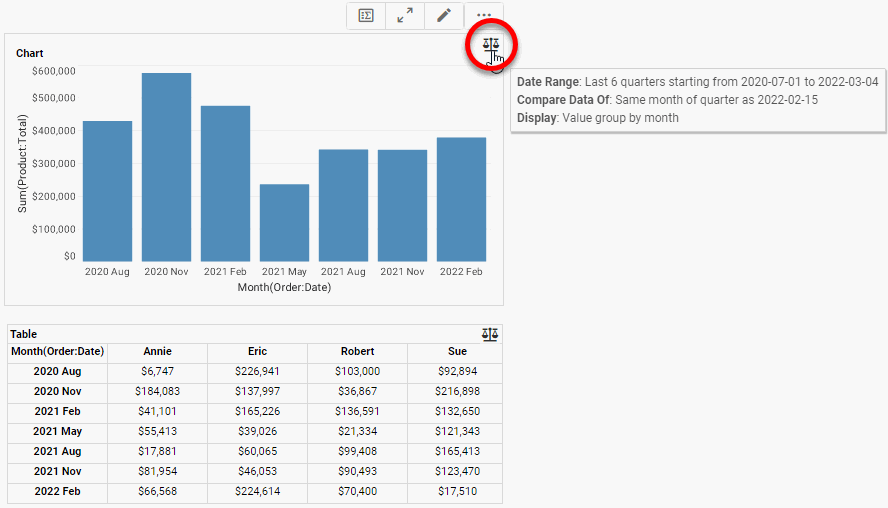Click the Month(Order:Date) table column header
888x508 pixels.
[x=57, y=351]
